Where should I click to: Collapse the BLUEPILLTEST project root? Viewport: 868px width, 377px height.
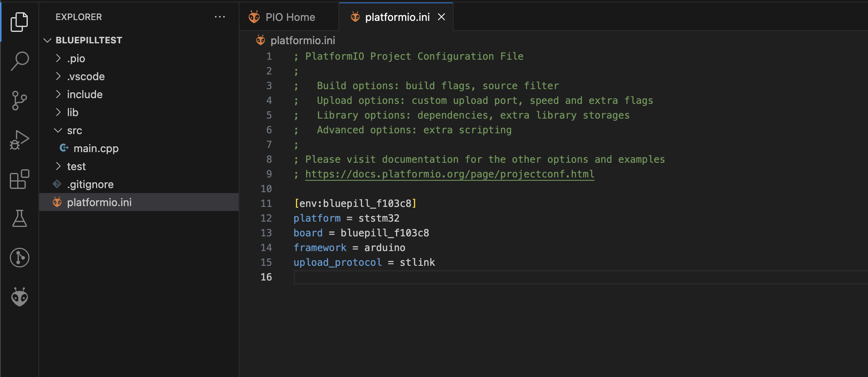(89, 40)
